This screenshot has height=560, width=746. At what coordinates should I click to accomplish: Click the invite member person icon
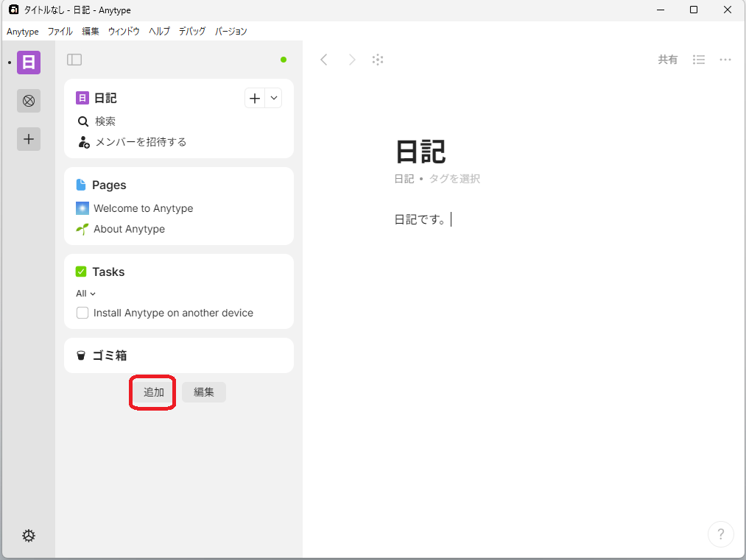click(84, 142)
